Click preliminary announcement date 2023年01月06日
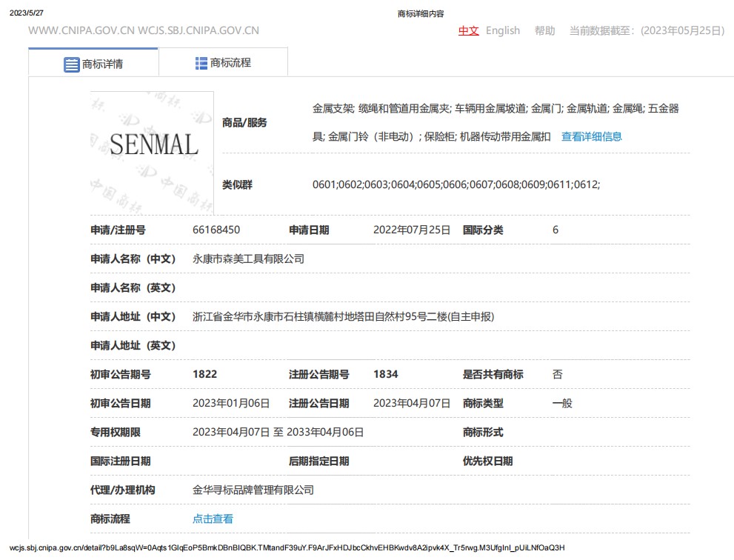The height and width of the screenshot is (560, 734). (x=231, y=403)
